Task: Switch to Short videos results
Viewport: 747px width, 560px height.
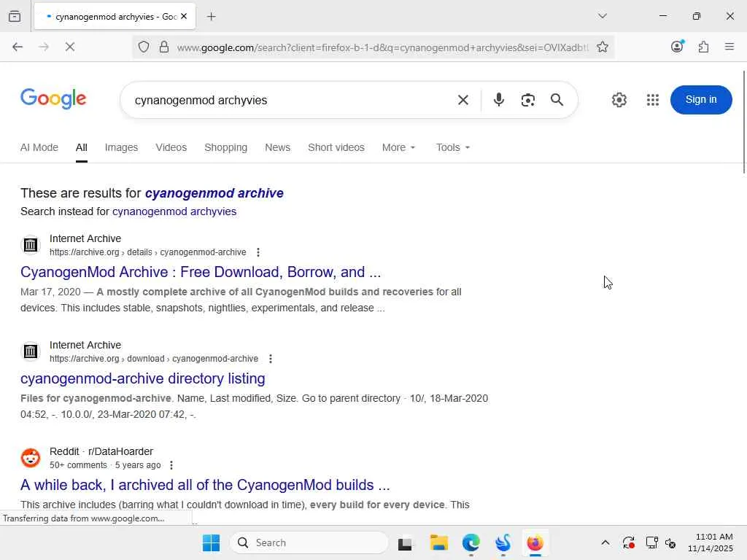Action: coord(336,147)
